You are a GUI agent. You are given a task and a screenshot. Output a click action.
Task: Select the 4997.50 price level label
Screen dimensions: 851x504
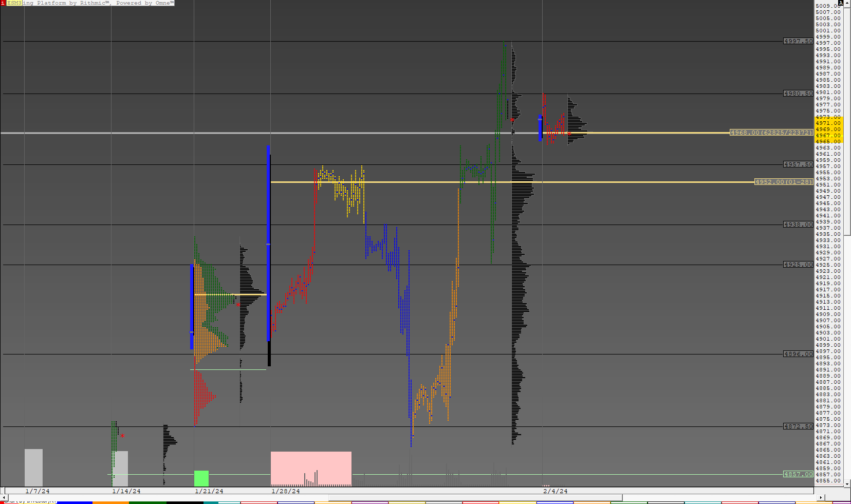click(x=798, y=41)
